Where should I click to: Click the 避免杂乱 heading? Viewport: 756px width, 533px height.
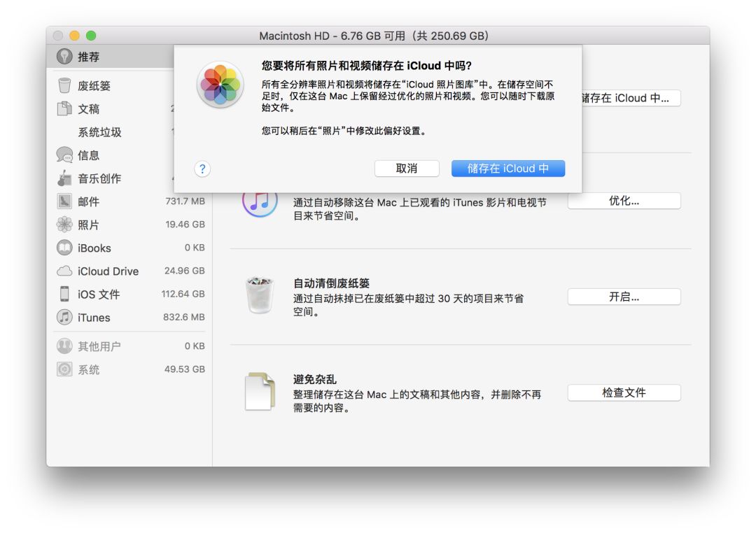(x=315, y=379)
